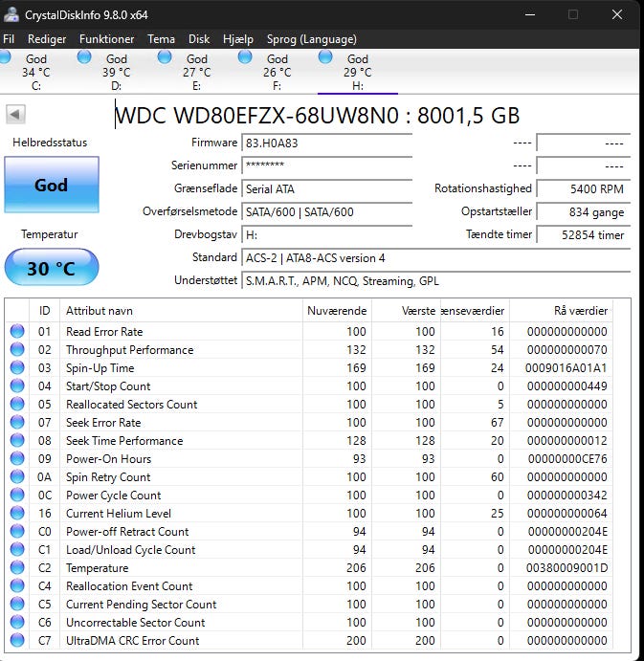Open the Fil menu

(x=9, y=39)
